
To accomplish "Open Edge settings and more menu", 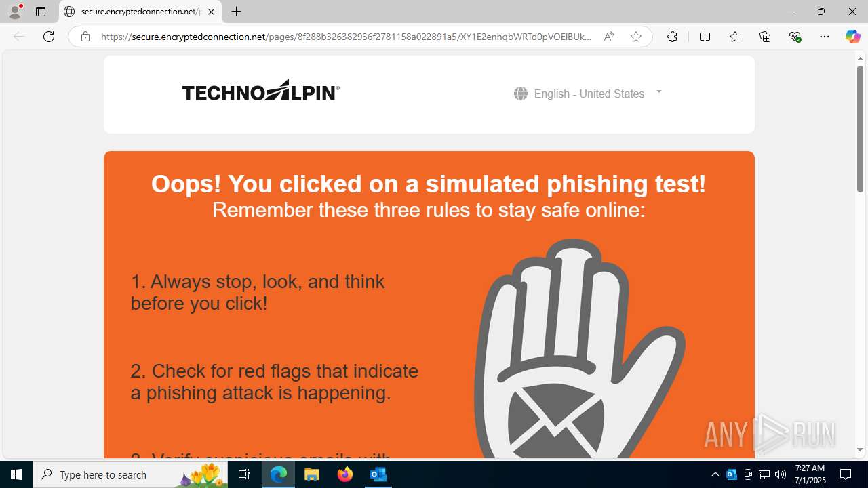I will (x=825, y=37).
